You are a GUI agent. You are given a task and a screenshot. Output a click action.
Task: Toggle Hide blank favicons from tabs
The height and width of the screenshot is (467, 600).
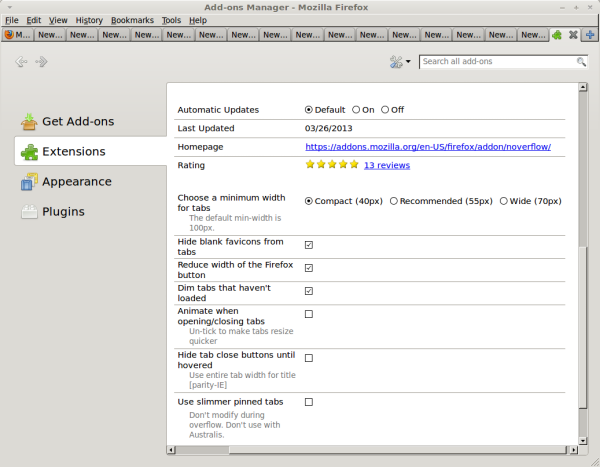click(x=309, y=245)
